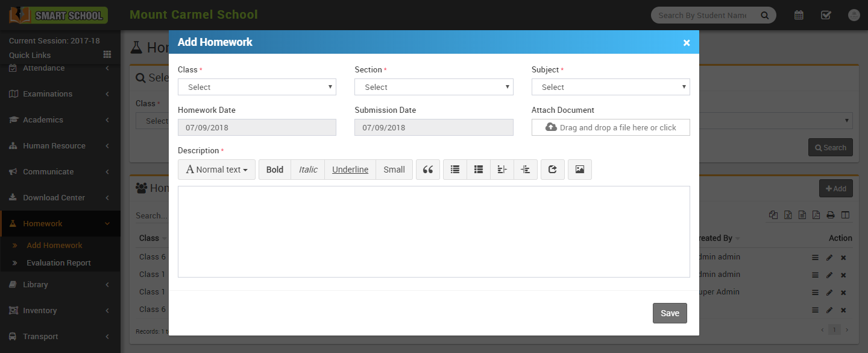Viewport: 868px width, 353px height.
Task: Open the Class dropdown in Add Homework
Action: click(x=257, y=87)
